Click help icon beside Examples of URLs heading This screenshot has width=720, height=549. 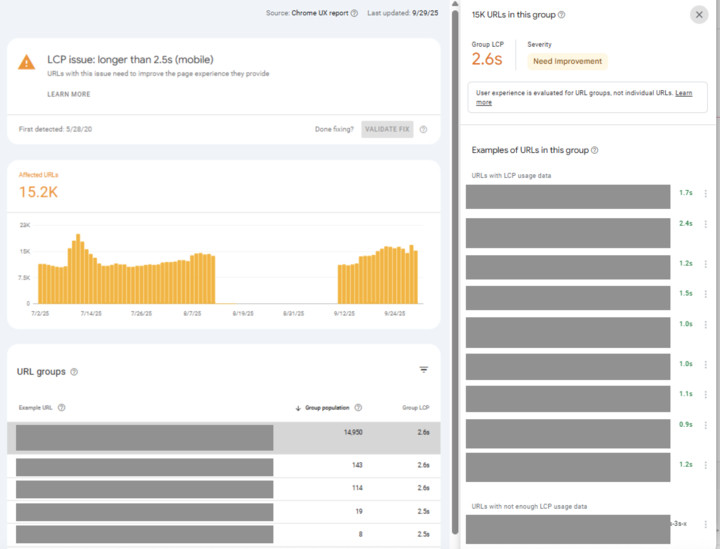[595, 150]
